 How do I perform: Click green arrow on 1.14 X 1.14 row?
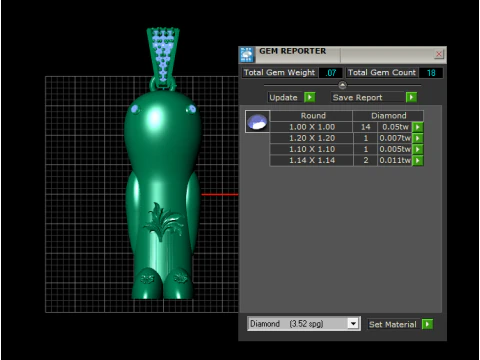point(418,160)
